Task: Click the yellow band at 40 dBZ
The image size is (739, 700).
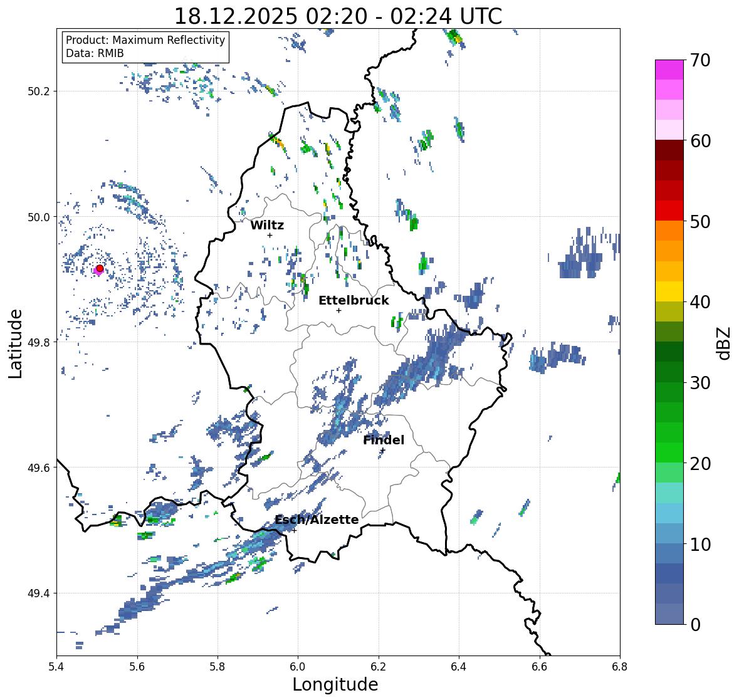Action: point(669,291)
